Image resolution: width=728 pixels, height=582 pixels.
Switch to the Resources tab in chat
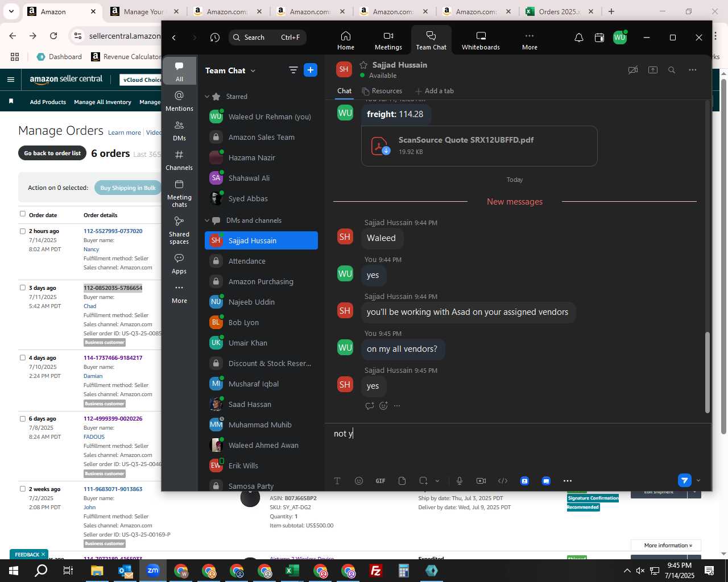pyautogui.click(x=382, y=91)
